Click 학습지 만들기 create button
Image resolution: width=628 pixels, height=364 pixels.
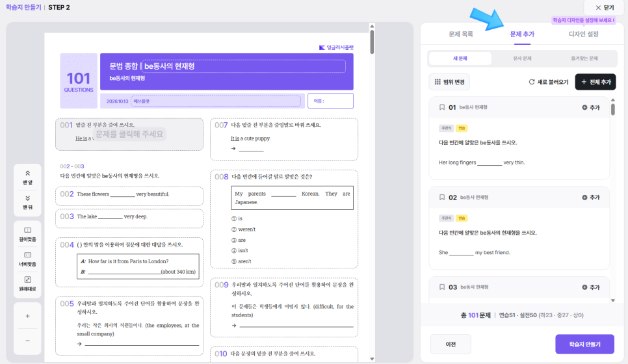click(x=584, y=344)
